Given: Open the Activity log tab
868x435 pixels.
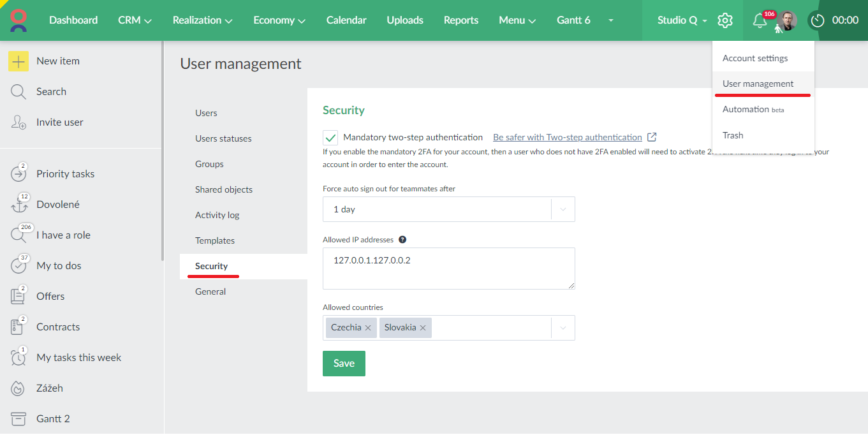Looking at the screenshot, I should pos(217,215).
